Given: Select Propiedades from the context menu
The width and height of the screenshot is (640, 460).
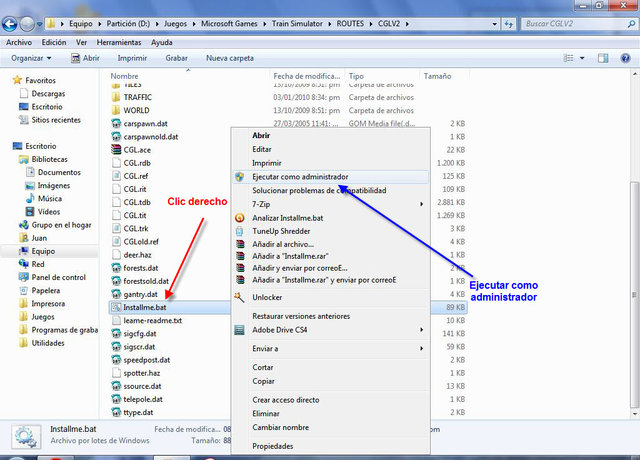Looking at the screenshot, I should pyautogui.click(x=274, y=446).
